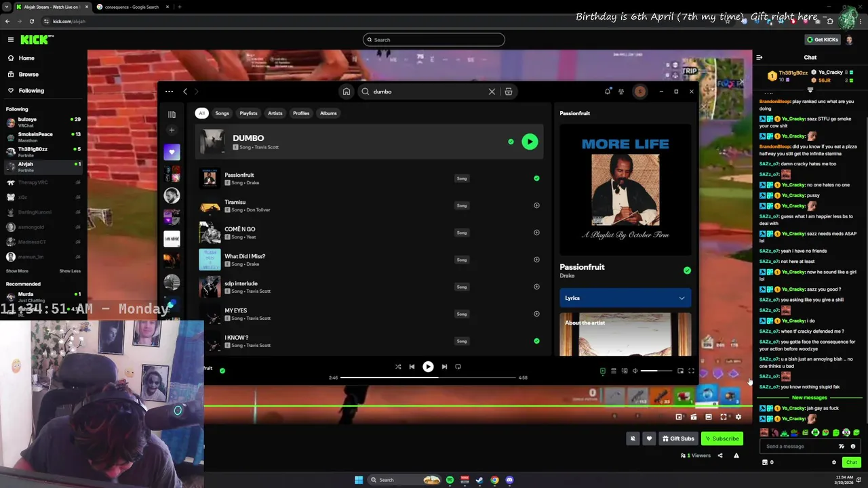Open Connect to a device icon

[625, 371]
